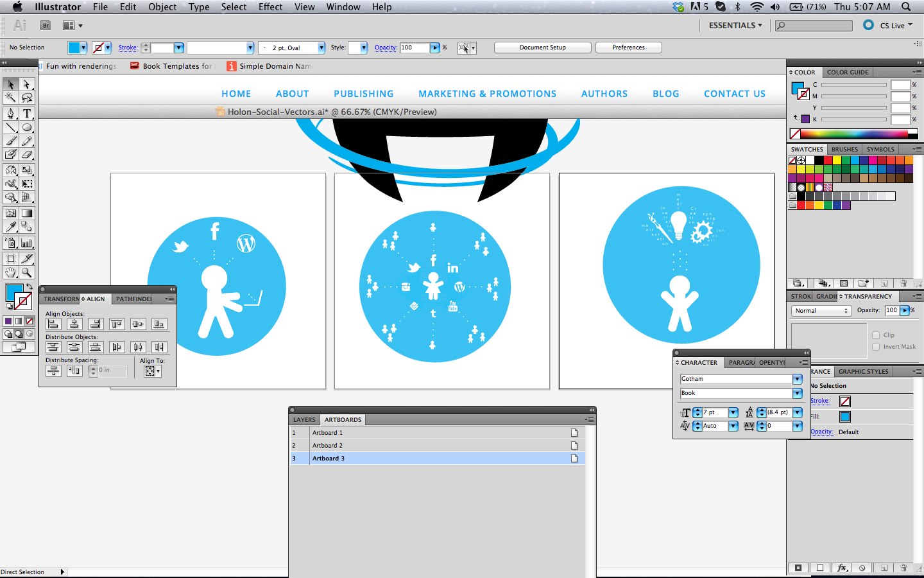This screenshot has height=578, width=924.
Task: Select the Eyedropper tool
Action: (x=11, y=227)
